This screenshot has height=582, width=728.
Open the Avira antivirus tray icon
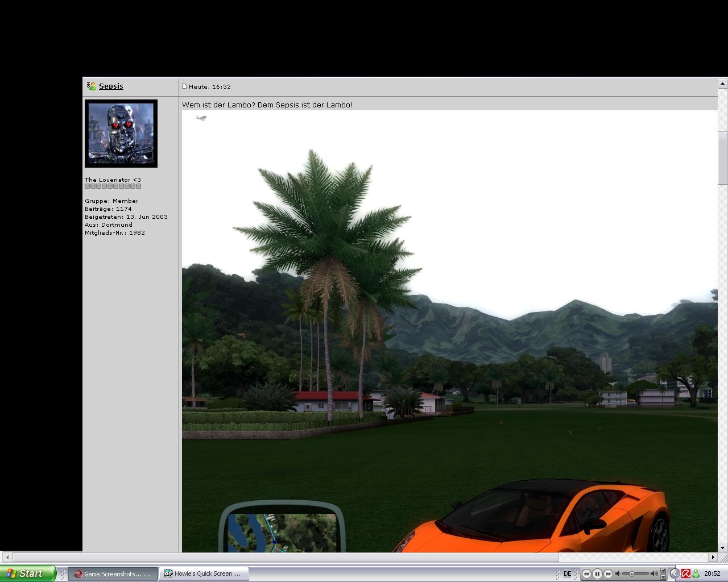686,573
